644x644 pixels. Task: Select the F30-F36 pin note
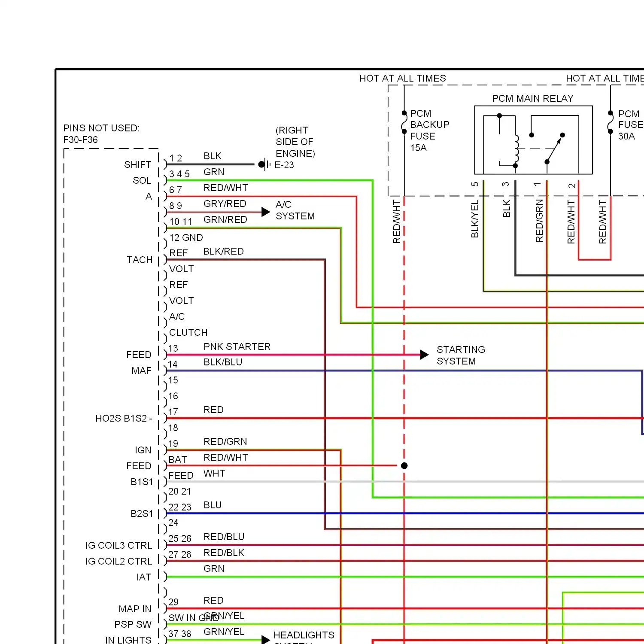coord(80,140)
